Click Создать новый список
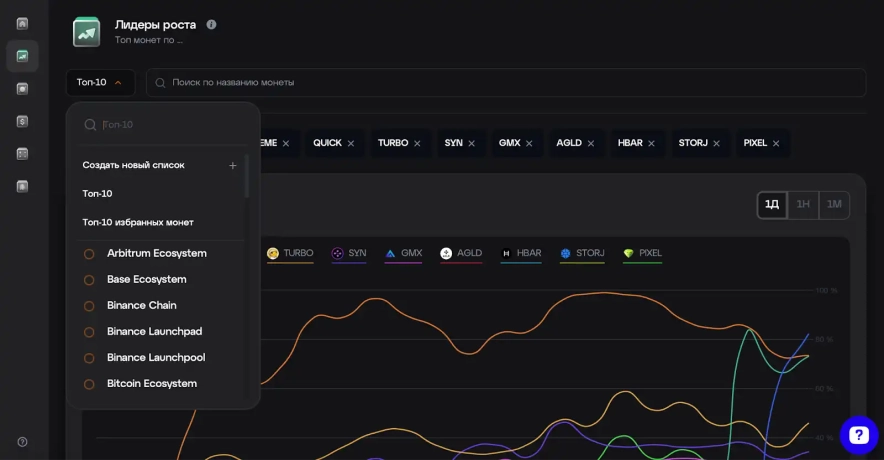 [134, 165]
